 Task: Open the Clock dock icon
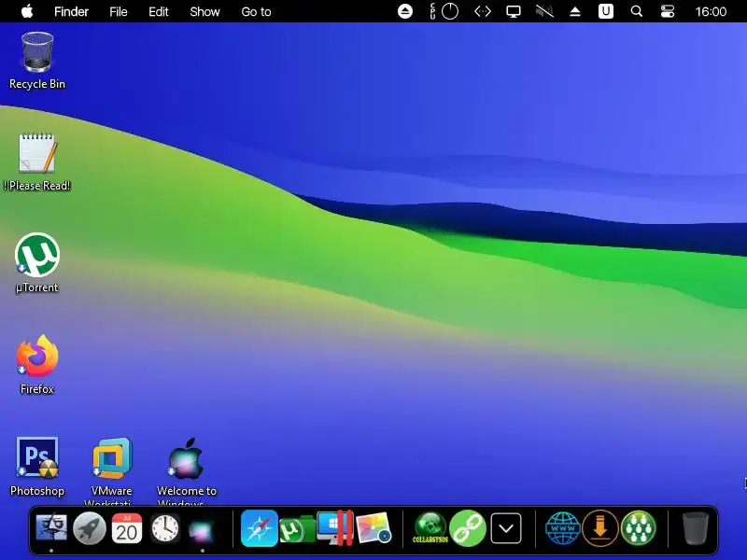[165, 528]
